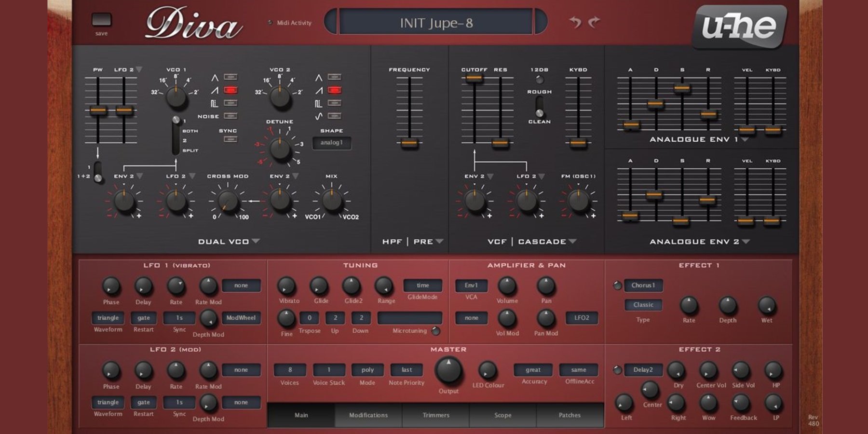Screen dimensions: 868x434
Task: Click the Master Output knob
Action: click(448, 370)
